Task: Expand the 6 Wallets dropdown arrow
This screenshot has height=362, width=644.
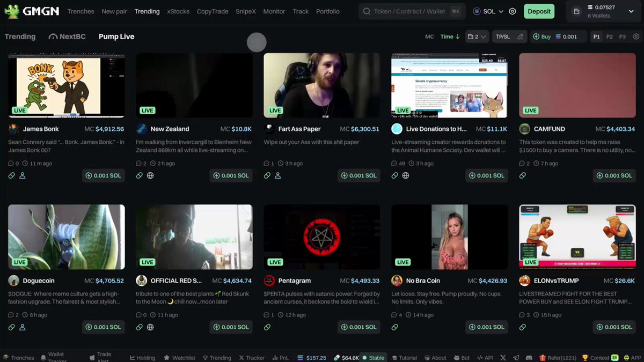Action: tap(631, 11)
